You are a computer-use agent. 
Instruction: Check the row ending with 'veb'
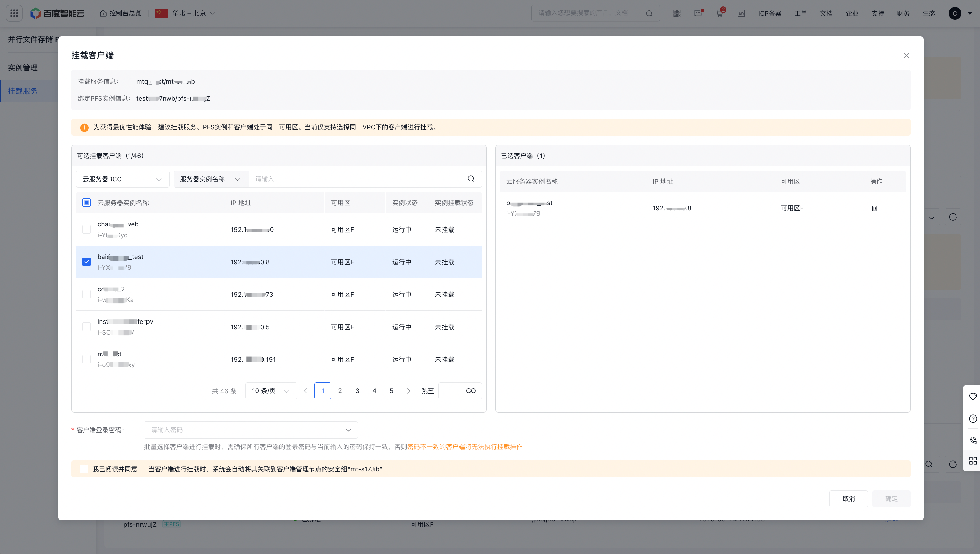[x=86, y=229]
